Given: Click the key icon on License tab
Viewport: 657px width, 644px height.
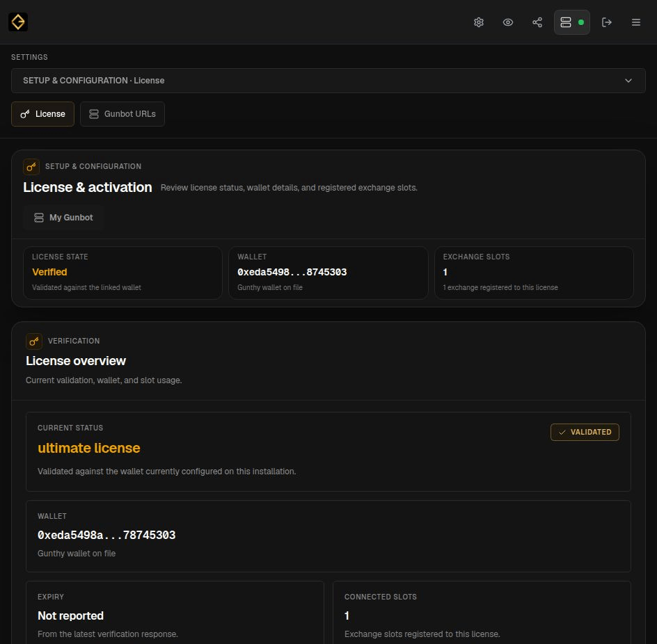Looking at the screenshot, I should (x=25, y=114).
